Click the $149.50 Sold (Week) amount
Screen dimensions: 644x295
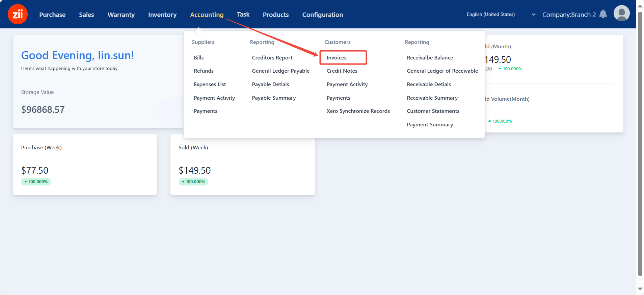pos(194,170)
